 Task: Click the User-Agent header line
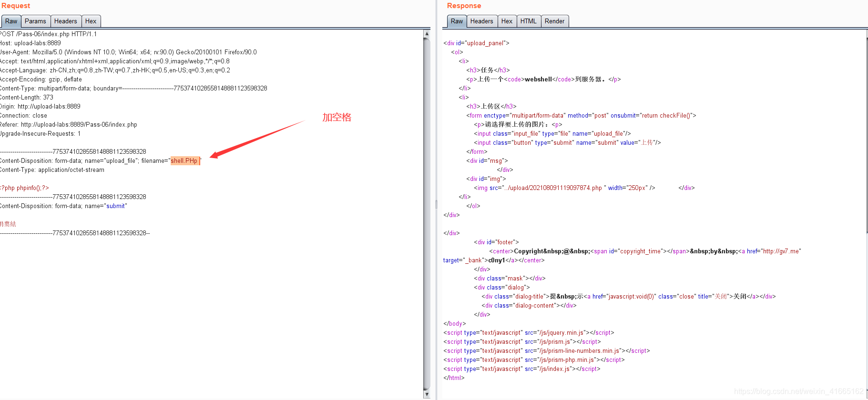point(129,52)
